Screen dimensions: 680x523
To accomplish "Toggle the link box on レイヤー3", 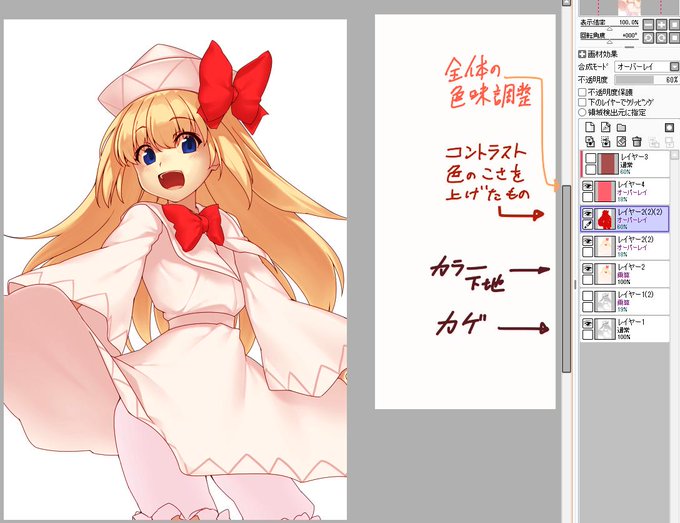I will tap(590, 170).
